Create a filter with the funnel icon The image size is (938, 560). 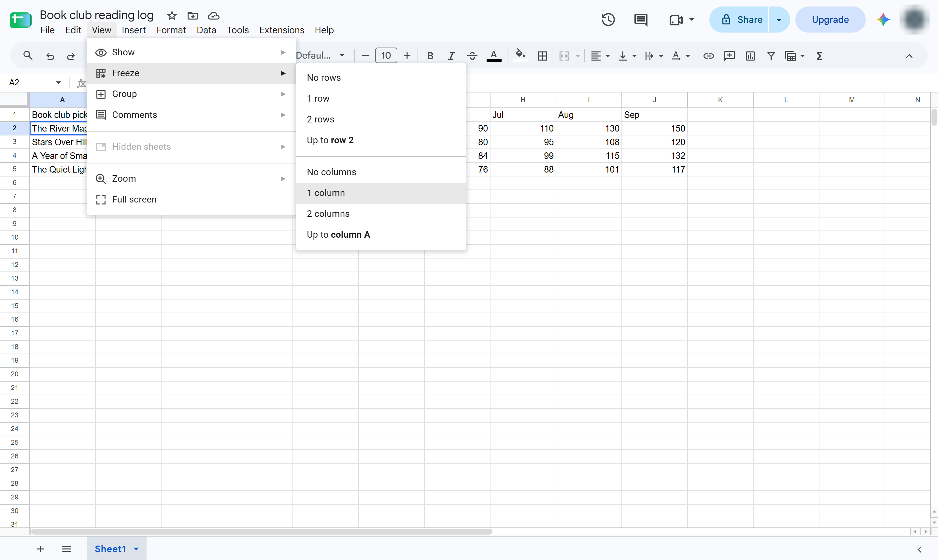[771, 56]
